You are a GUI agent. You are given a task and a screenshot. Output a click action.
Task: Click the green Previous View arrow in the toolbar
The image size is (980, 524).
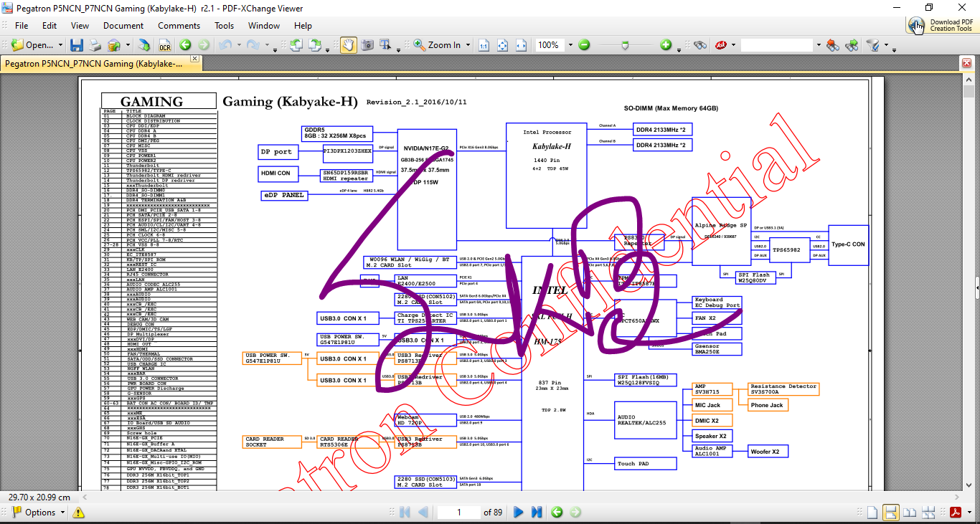[185, 44]
